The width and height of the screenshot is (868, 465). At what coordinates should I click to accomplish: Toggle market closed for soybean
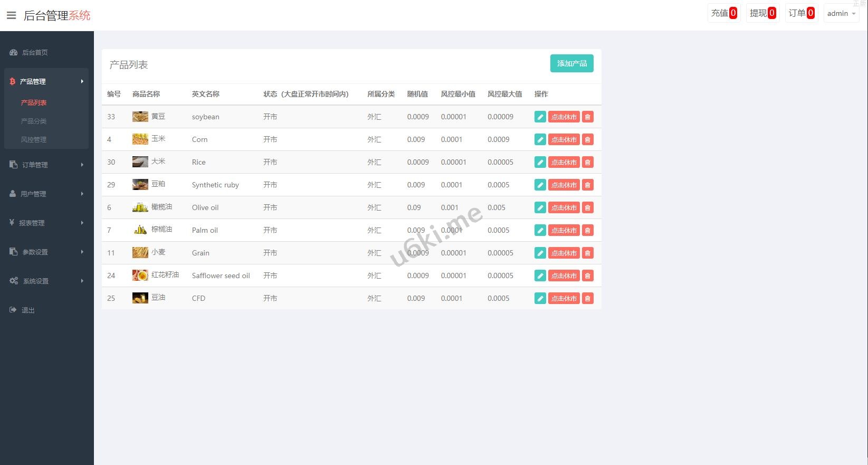[564, 117]
